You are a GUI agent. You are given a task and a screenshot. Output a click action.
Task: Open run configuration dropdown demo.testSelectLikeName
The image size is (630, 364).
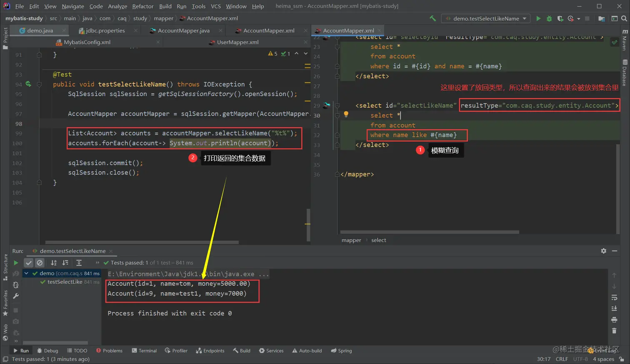click(x=486, y=18)
